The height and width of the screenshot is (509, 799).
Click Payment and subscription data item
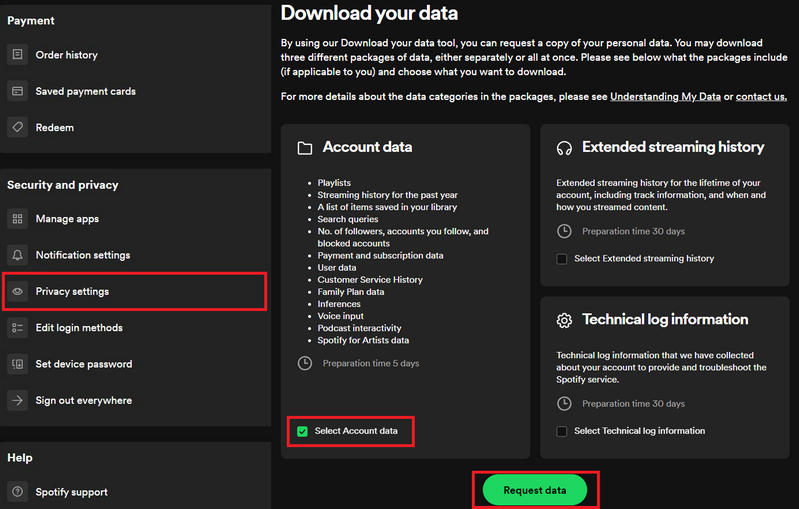coord(380,255)
